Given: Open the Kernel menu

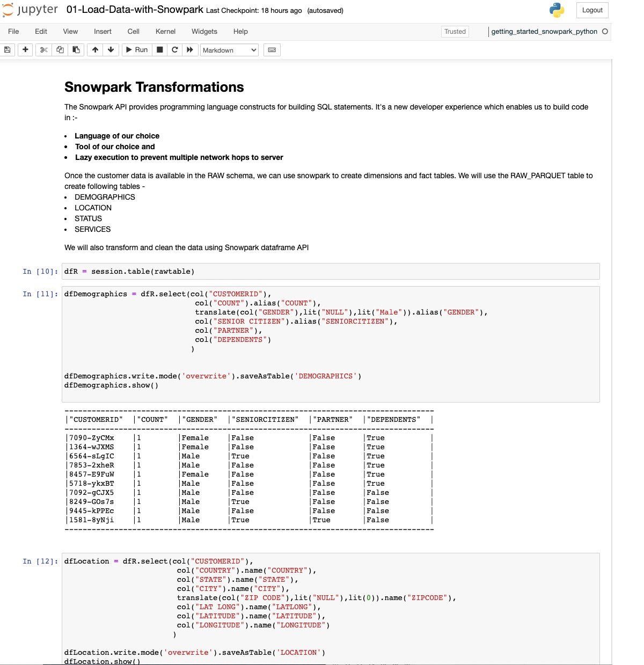Looking at the screenshot, I should pyautogui.click(x=165, y=32).
